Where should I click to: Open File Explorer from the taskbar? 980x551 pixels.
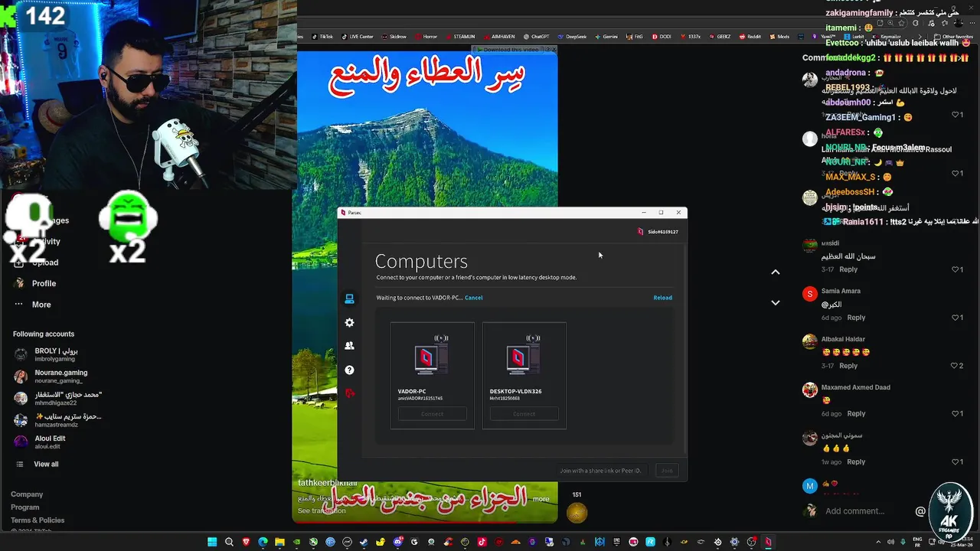point(279,542)
